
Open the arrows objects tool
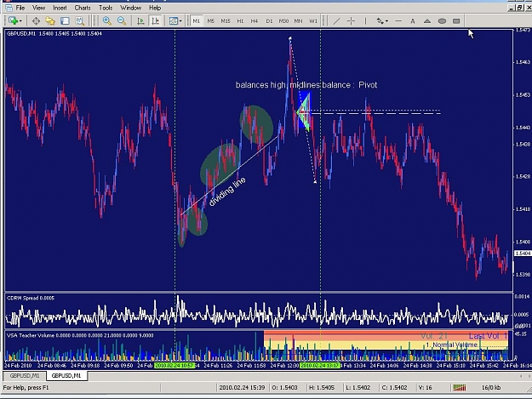(x=380, y=21)
